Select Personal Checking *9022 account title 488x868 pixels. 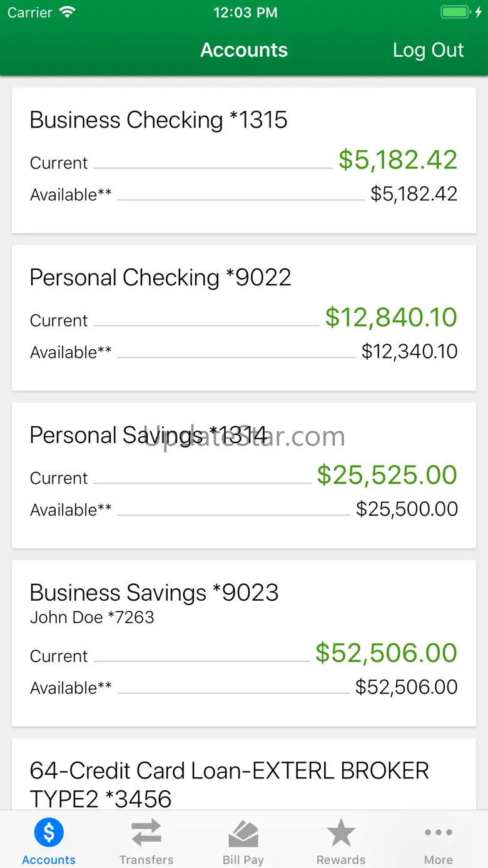(161, 278)
